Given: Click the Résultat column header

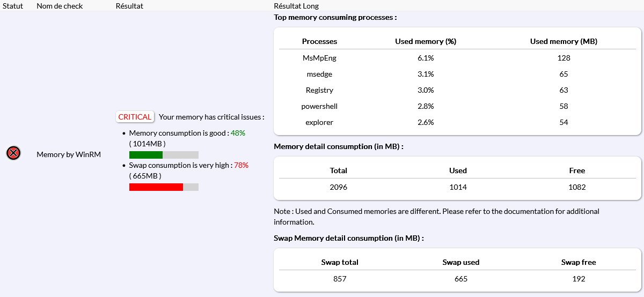Looking at the screenshot, I should (129, 6).
